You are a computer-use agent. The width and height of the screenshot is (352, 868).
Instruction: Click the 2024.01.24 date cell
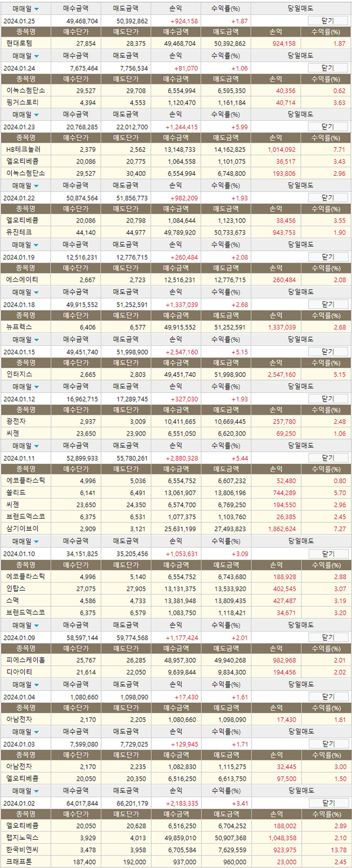click(19, 68)
